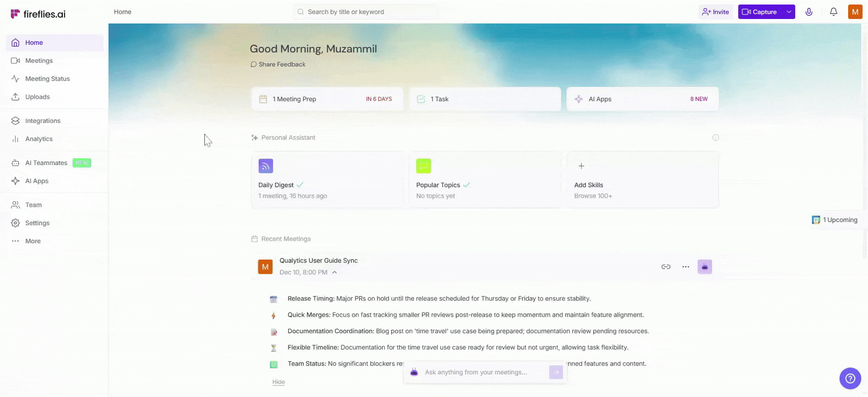
Task: Open AI Apps in the sidebar
Action: (x=55, y=181)
